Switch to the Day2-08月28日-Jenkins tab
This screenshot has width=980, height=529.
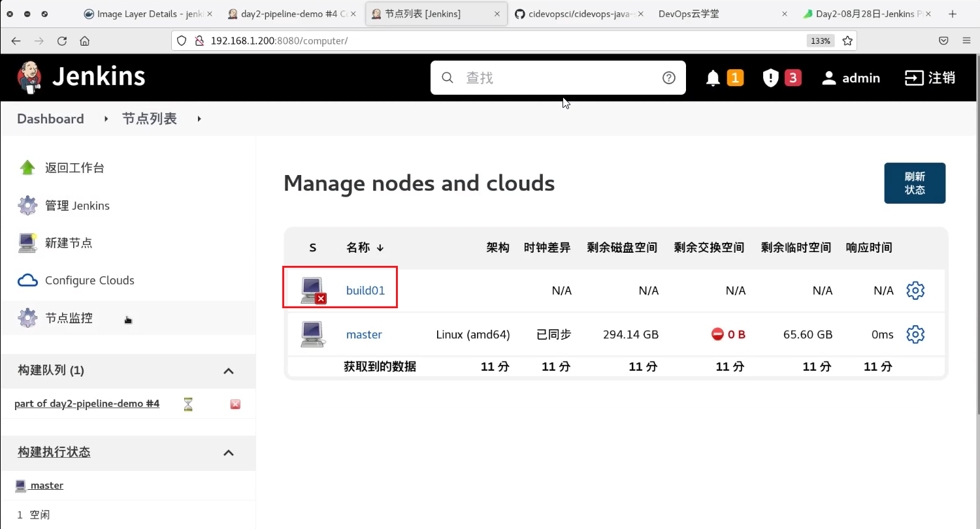(x=867, y=14)
